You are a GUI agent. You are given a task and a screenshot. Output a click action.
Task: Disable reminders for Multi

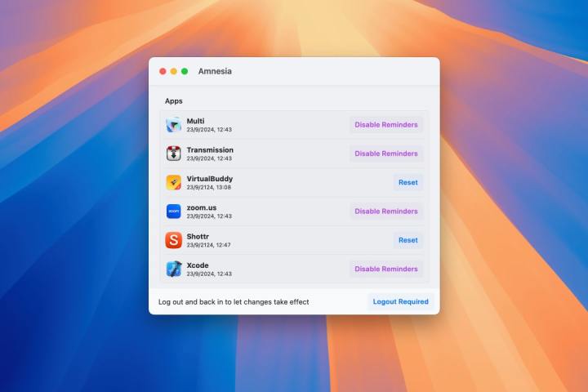tap(386, 125)
